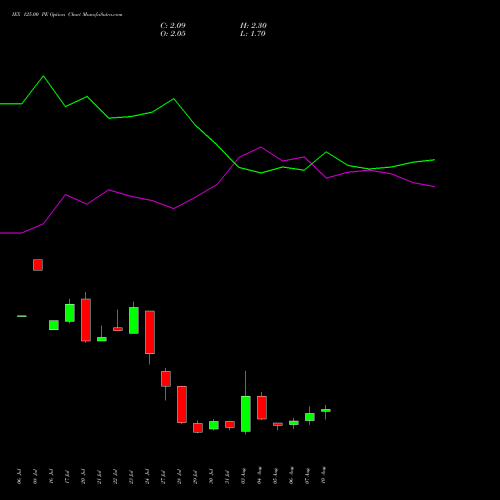This screenshot has width=500, height=500.
Task: Click the red candle for 28 Jul
Action: pyautogui.click(x=182, y=404)
